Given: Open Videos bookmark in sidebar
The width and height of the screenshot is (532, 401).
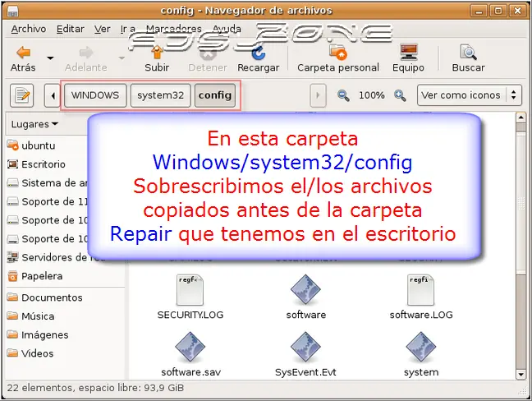Looking at the screenshot, I should [30, 353].
